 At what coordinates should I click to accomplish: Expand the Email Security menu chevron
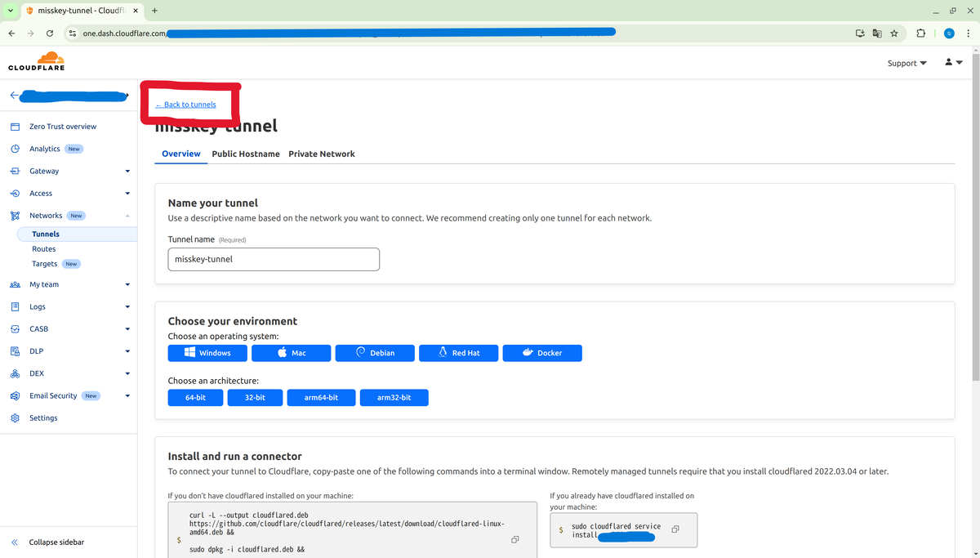pyautogui.click(x=127, y=395)
